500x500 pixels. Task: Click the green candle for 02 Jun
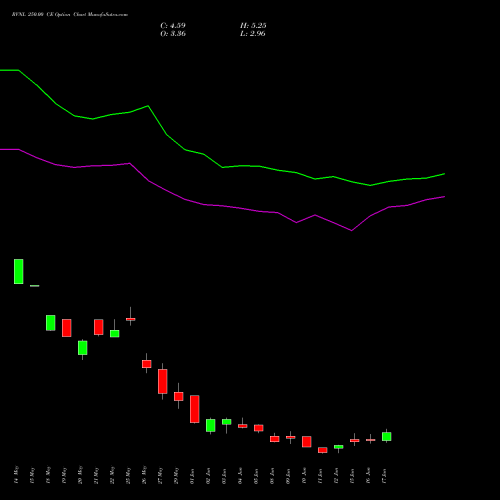211,426
